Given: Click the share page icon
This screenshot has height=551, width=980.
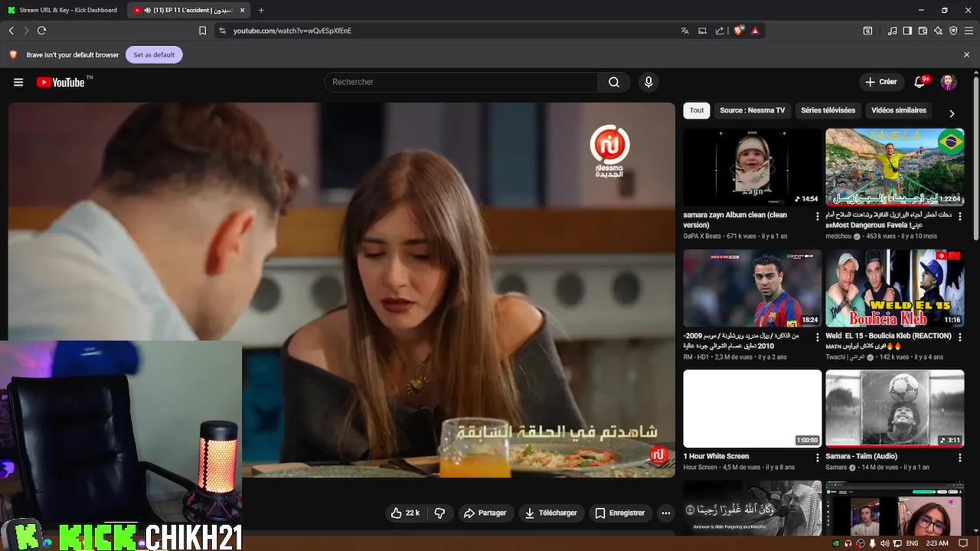Looking at the screenshot, I should click(720, 31).
